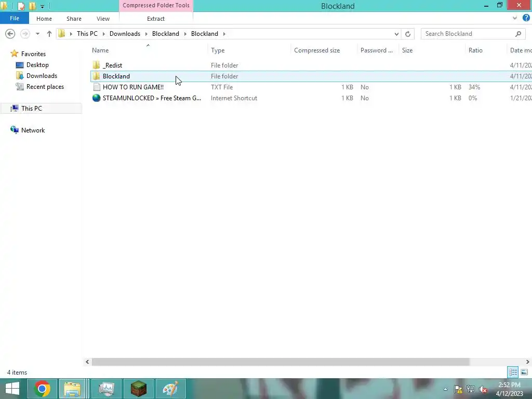Click the scroll left arrow
The height and width of the screenshot is (399, 532).
87,362
